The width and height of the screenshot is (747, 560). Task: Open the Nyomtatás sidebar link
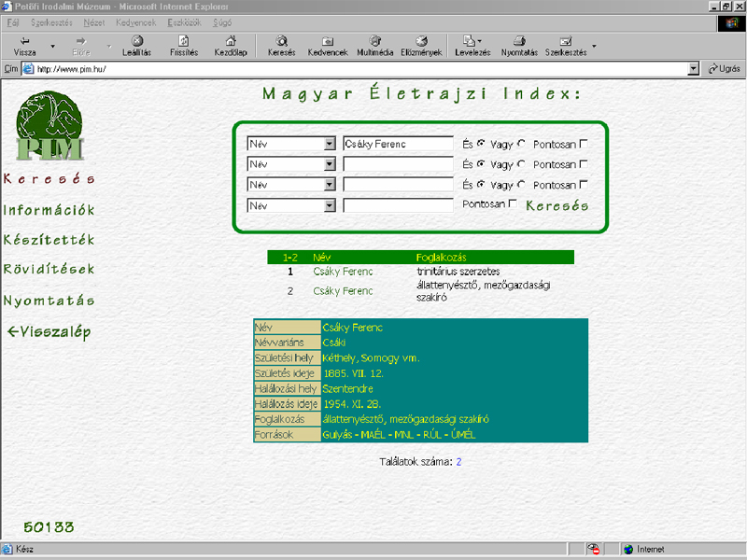click(x=49, y=301)
